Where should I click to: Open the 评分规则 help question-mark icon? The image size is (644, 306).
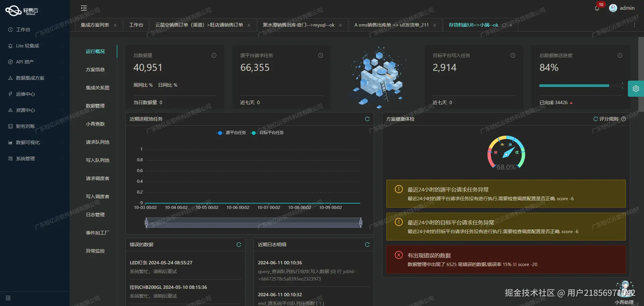pyautogui.click(x=623, y=119)
